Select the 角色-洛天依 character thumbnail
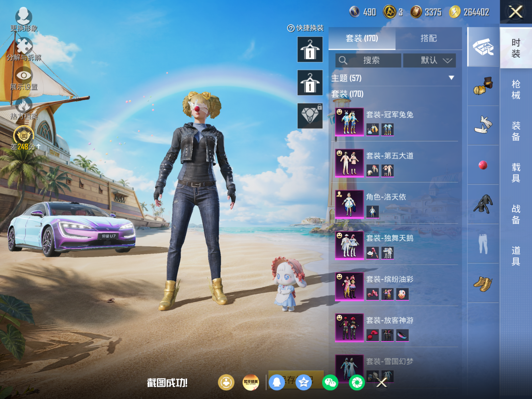 point(349,204)
